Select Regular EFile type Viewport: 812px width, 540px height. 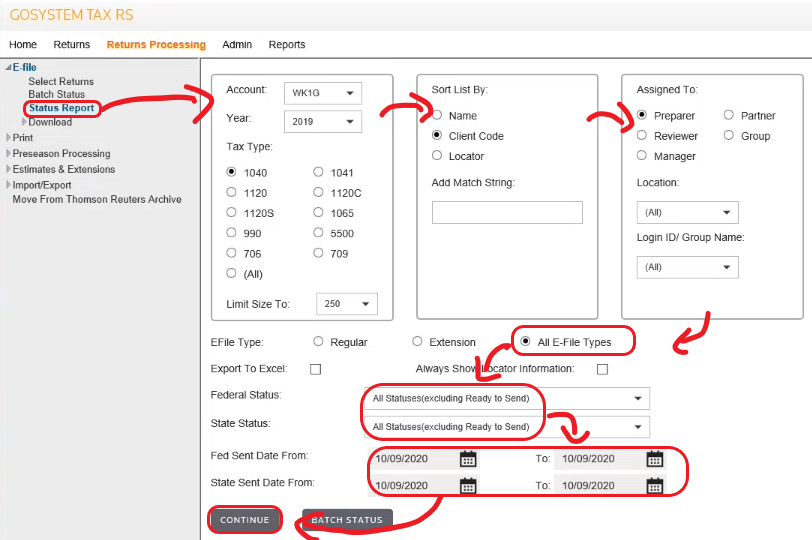(318, 341)
